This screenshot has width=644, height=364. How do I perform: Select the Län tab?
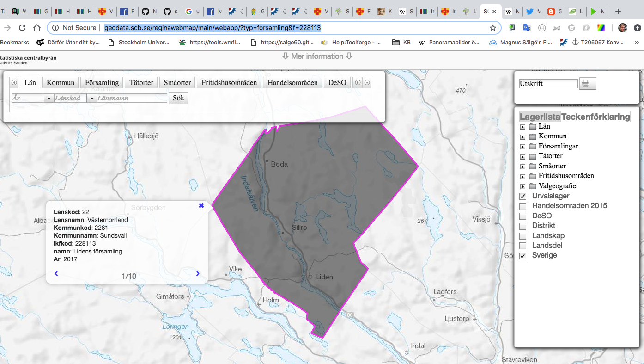pyautogui.click(x=30, y=83)
